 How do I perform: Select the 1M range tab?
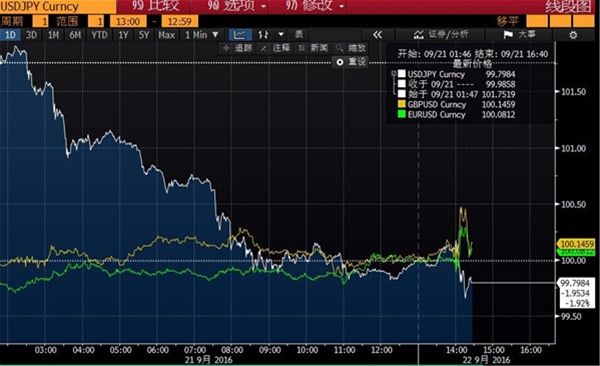coord(53,35)
